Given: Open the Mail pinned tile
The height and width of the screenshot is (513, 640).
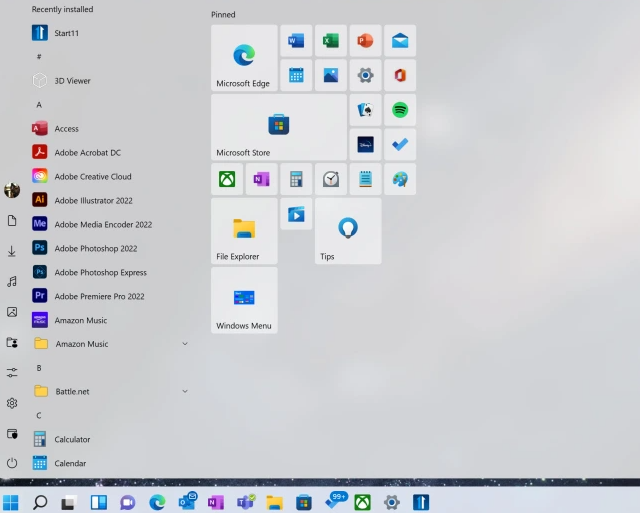Looking at the screenshot, I should (400, 41).
